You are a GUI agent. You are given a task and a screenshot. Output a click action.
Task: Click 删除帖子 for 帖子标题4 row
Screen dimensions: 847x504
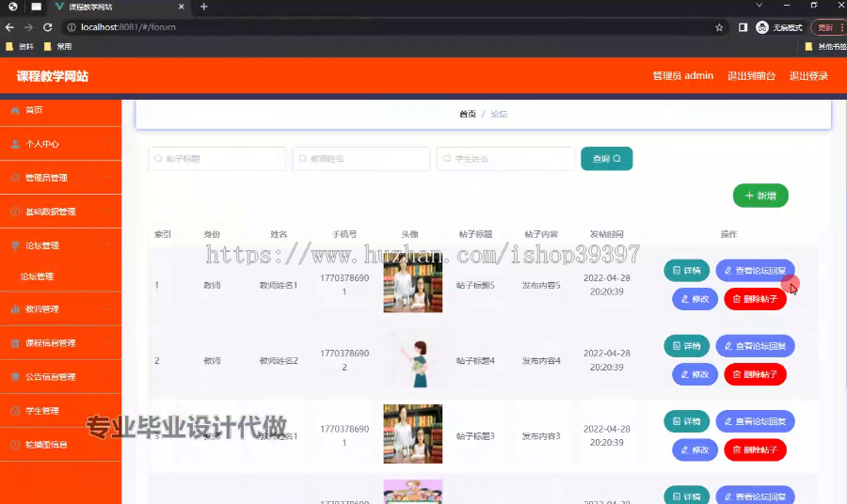(755, 374)
